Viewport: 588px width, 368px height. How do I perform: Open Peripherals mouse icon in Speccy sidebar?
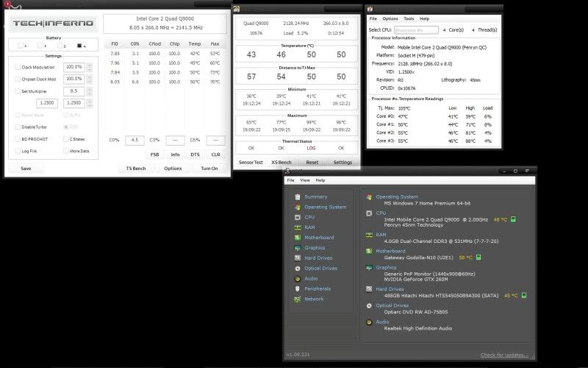pos(298,289)
